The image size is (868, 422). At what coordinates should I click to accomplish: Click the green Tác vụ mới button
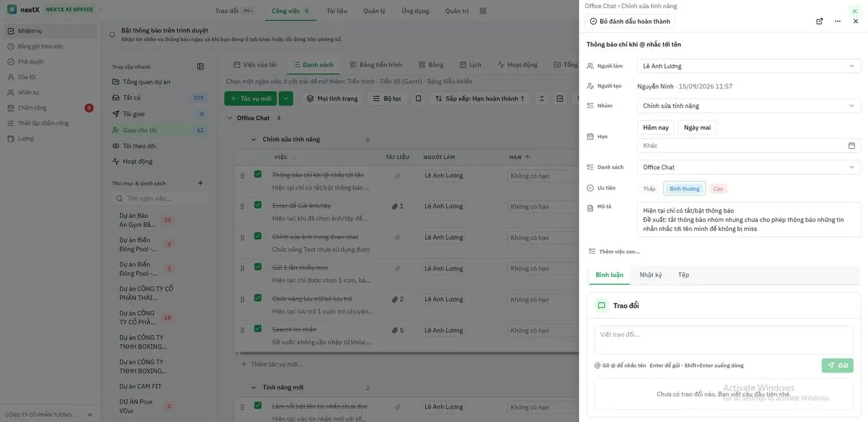[x=251, y=99]
